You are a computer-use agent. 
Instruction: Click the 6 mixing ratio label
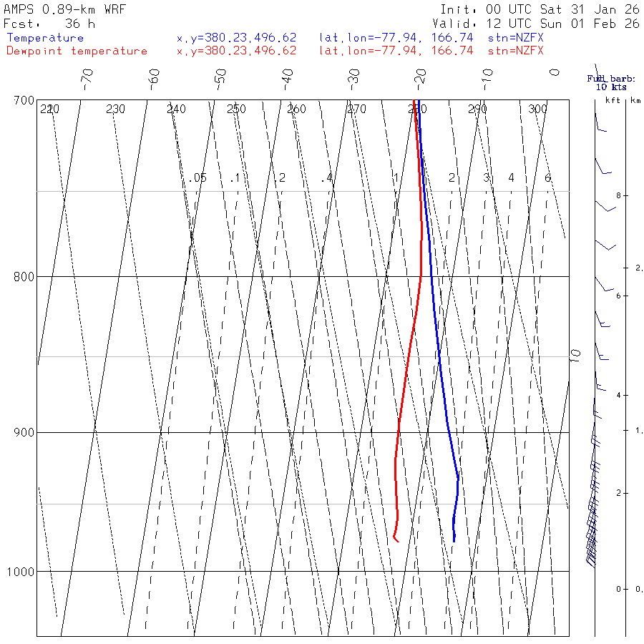(547, 178)
